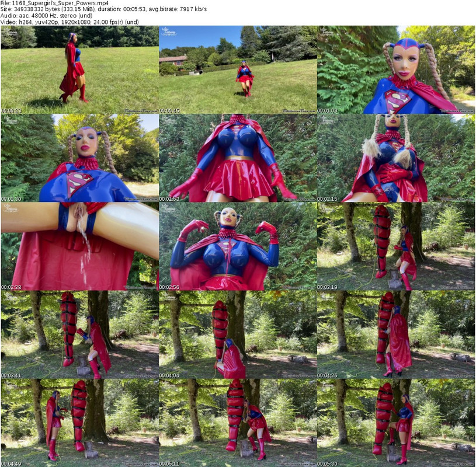
Task: Select the thumbnail frame stamped 00:00:23
Action: (x=79, y=70)
